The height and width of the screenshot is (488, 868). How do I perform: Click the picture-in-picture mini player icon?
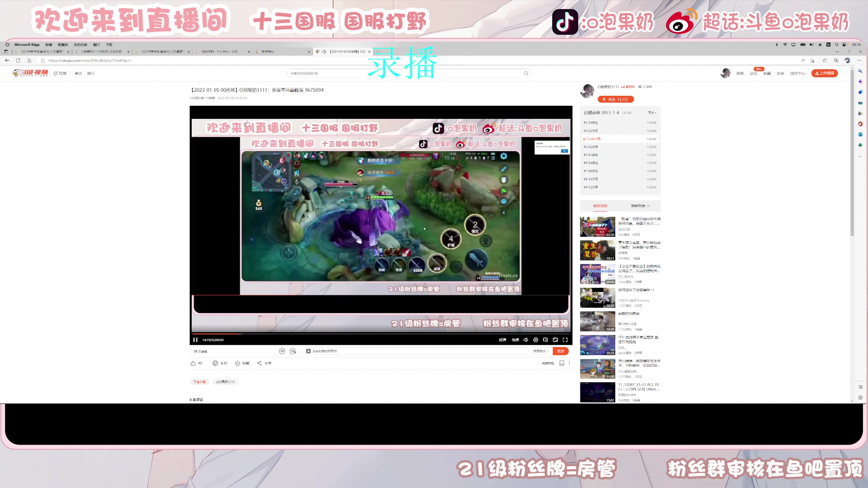(546, 340)
